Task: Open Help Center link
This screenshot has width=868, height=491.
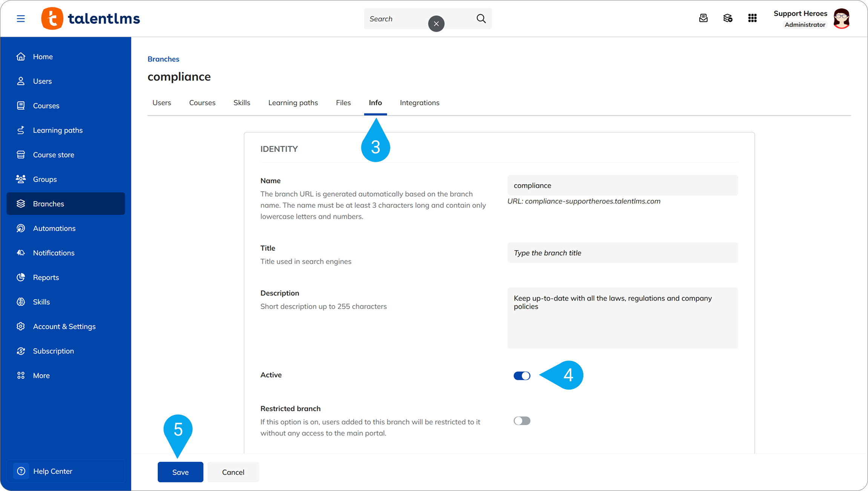Action: [x=66, y=471]
